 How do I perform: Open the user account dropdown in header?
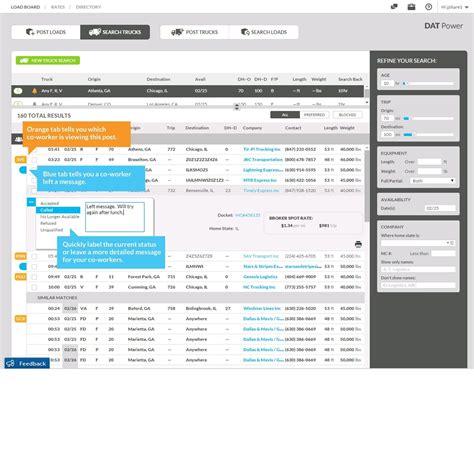[x=454, y=7]
